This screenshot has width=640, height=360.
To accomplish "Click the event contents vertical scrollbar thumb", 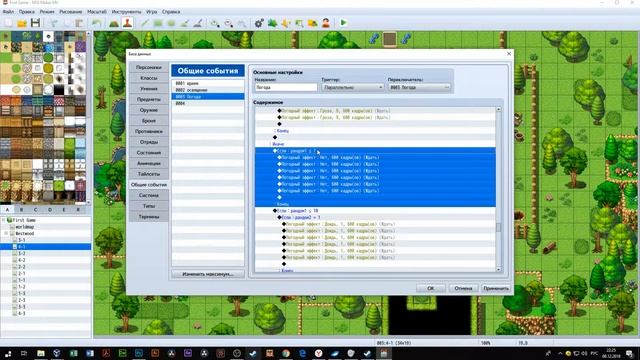I will click(x=498, y=227).
